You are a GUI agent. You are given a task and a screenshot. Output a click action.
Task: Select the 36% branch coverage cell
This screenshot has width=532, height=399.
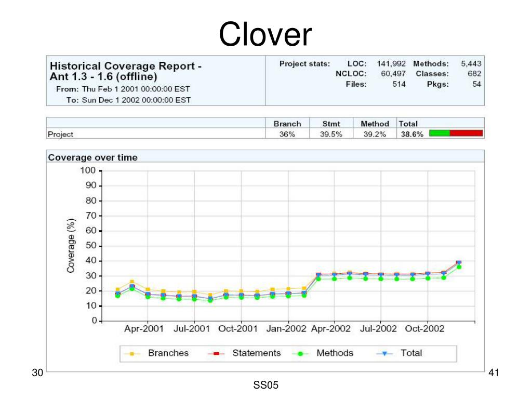pyautogui.click(x=287, y=134)
